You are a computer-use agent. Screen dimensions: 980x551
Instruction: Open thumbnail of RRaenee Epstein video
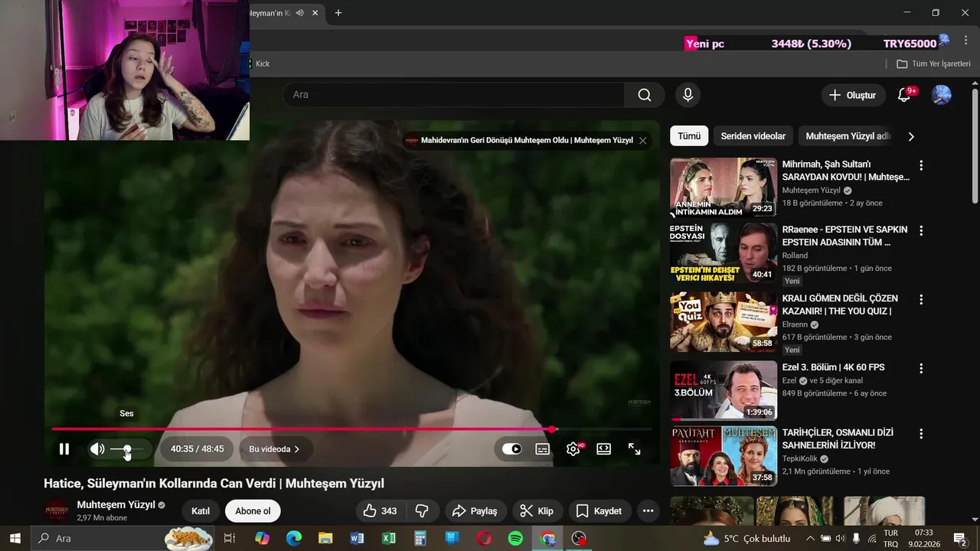(x=724, y=253)
